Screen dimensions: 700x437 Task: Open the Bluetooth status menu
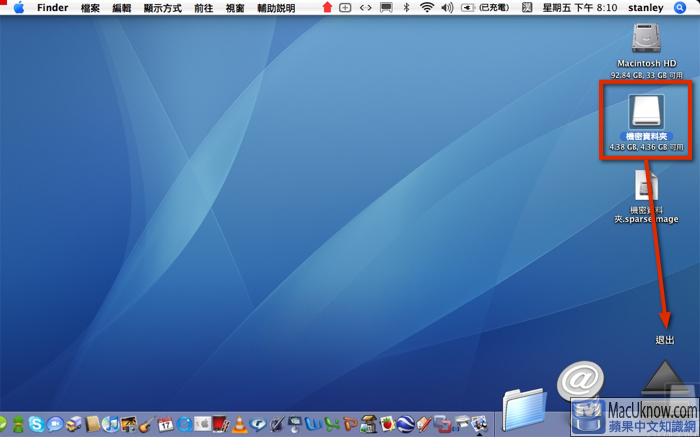[x=406, y=8]
